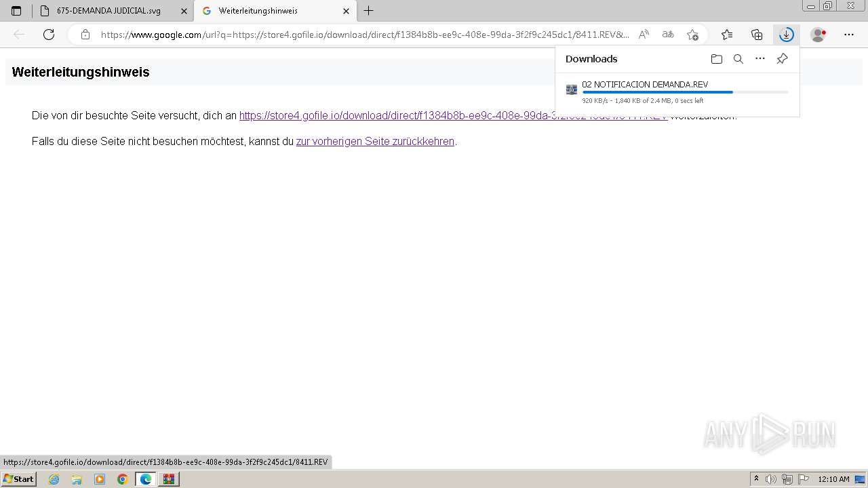Toggle the Downloads toolbar button
868x488 pixels.
point(787,35)
